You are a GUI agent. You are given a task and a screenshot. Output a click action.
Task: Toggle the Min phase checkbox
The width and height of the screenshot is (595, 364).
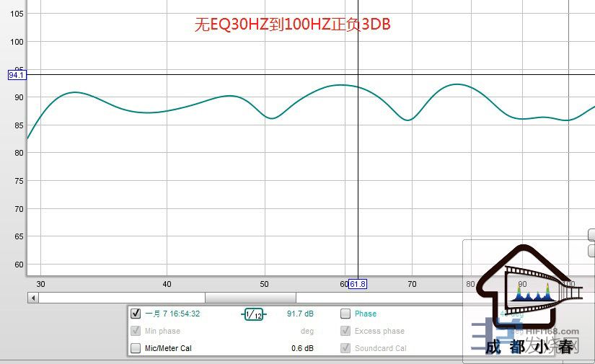136,331
